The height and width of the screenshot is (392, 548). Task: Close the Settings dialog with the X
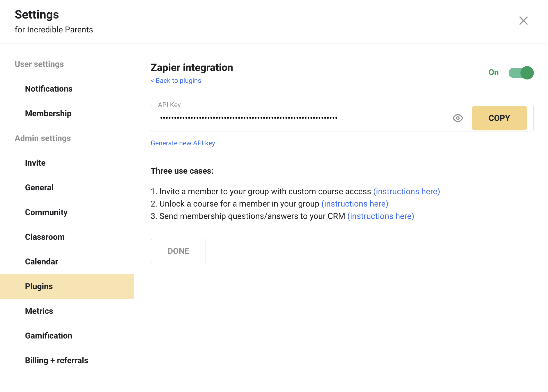(x=523, y=21)
